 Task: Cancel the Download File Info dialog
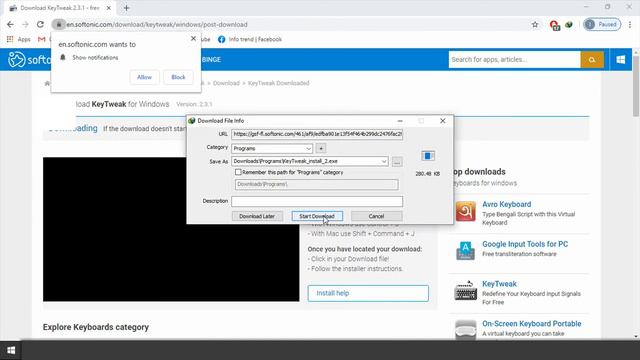tap(376, 216)
